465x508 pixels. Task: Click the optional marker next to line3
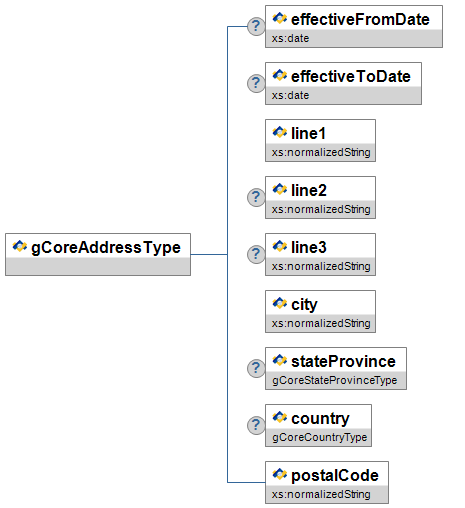(x=256, y=254)
